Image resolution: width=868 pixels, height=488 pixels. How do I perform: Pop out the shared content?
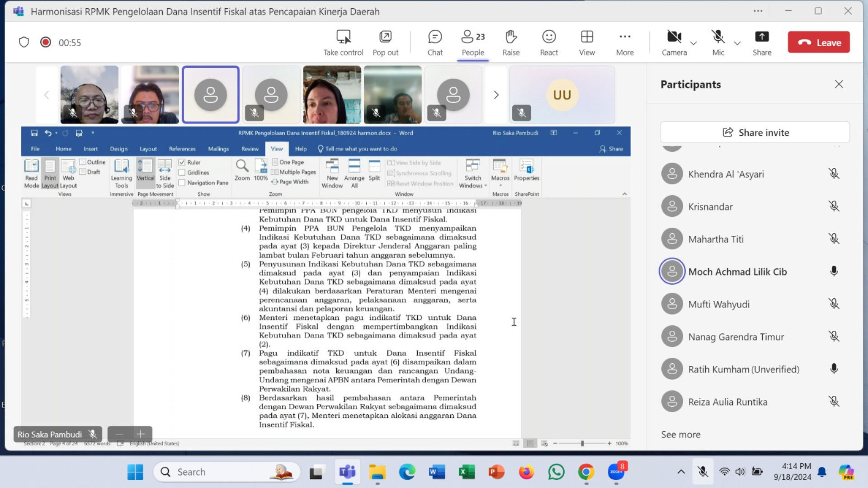(x=385, y=43)
